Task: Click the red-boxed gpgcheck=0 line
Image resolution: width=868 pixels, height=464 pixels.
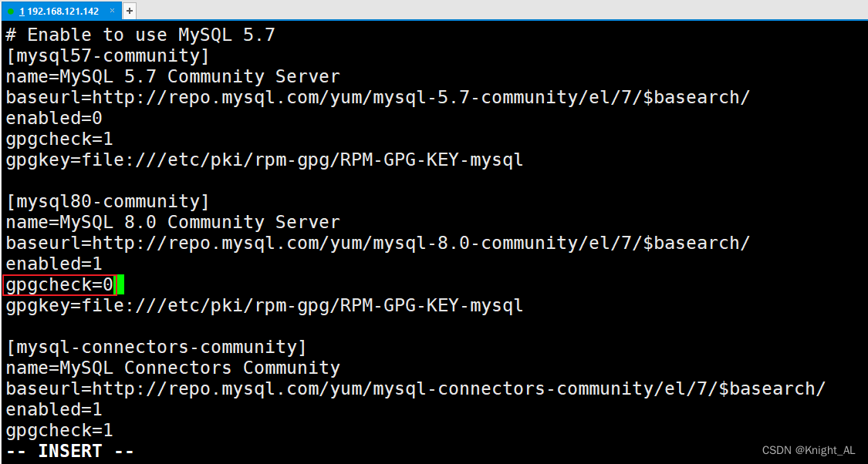Action: click(58, 284)
